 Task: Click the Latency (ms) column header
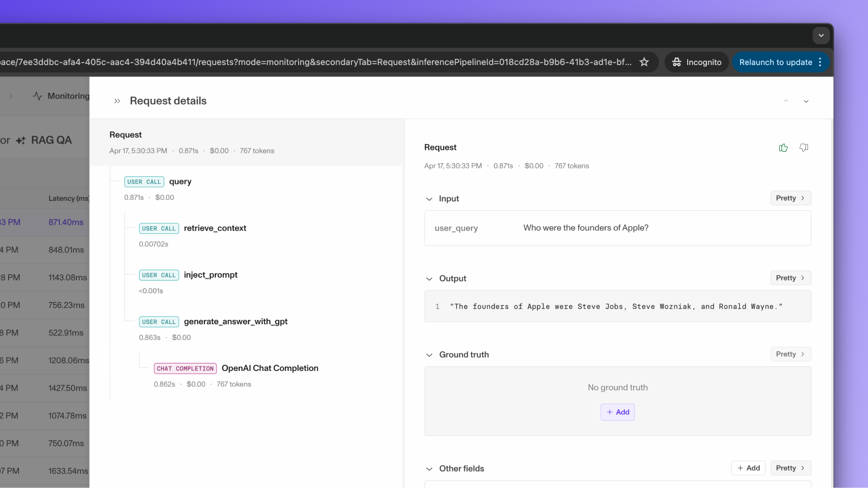pyautogui.click(x=69, y=198)
